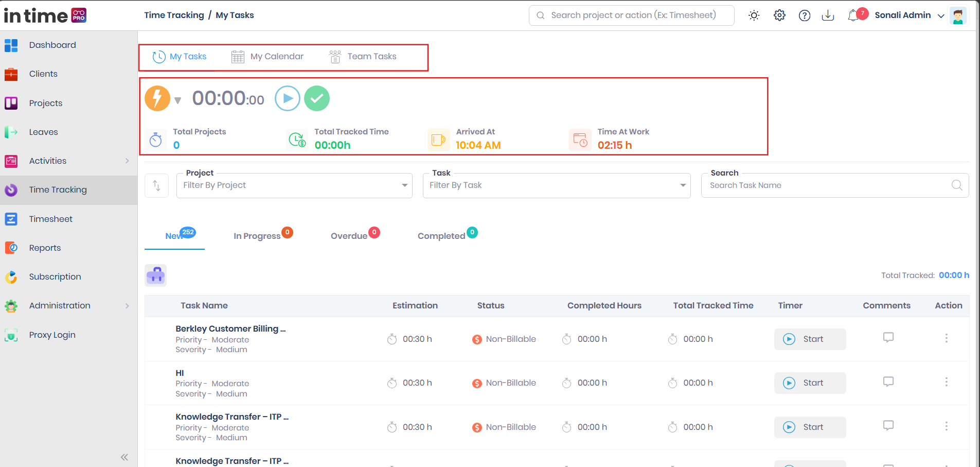Open the settings gear icon
Viewport: 980px width, 467px height.
(779, 15)
